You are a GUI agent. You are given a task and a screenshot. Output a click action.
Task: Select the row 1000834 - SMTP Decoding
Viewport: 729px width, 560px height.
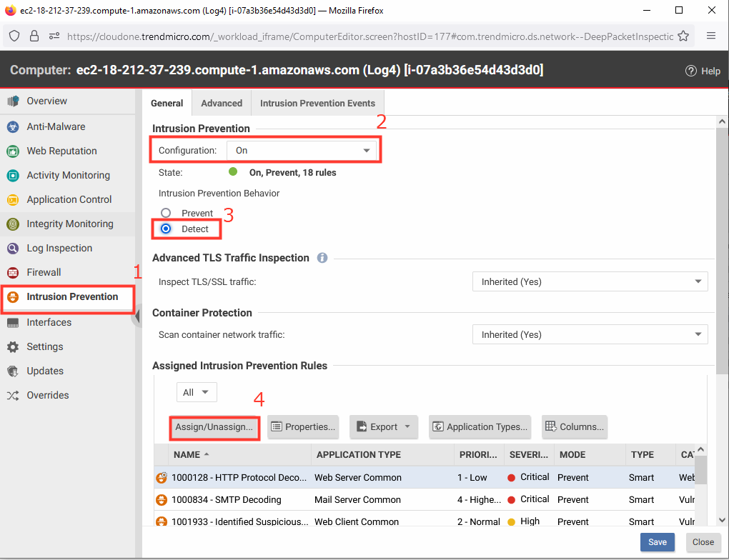pyautogui.click(x=425, y=499)
